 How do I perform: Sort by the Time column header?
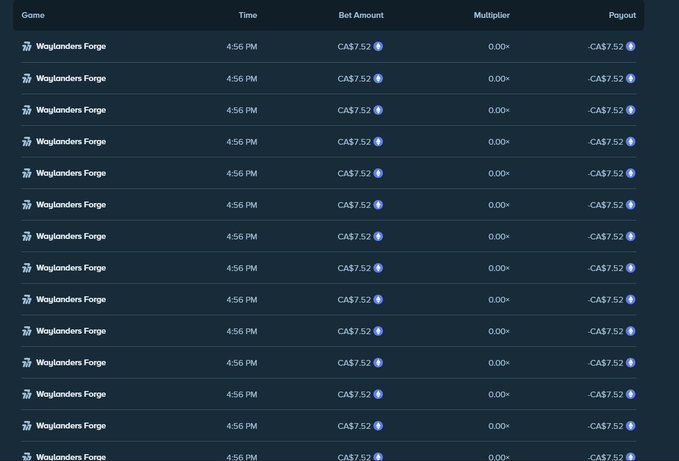tap(248, 15)
